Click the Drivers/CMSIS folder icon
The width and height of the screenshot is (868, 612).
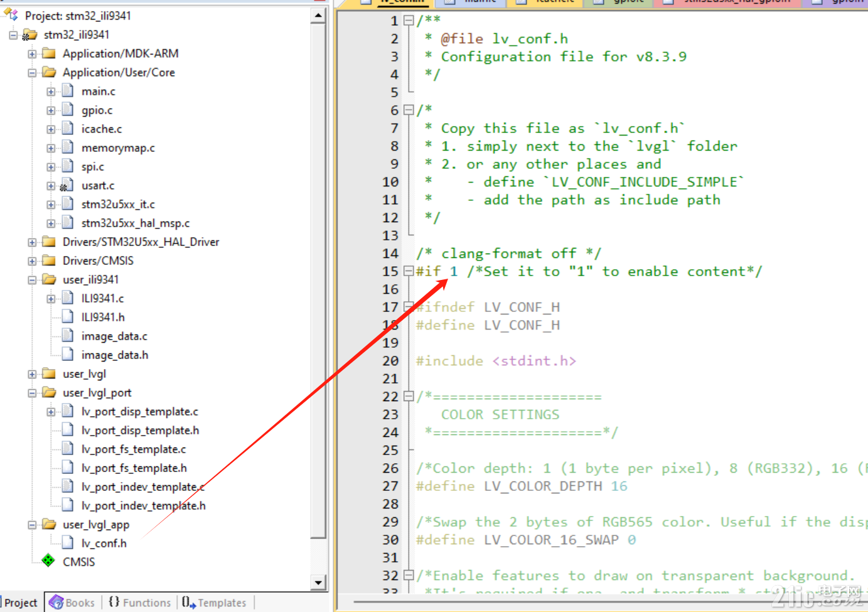[x=49, y=260]
